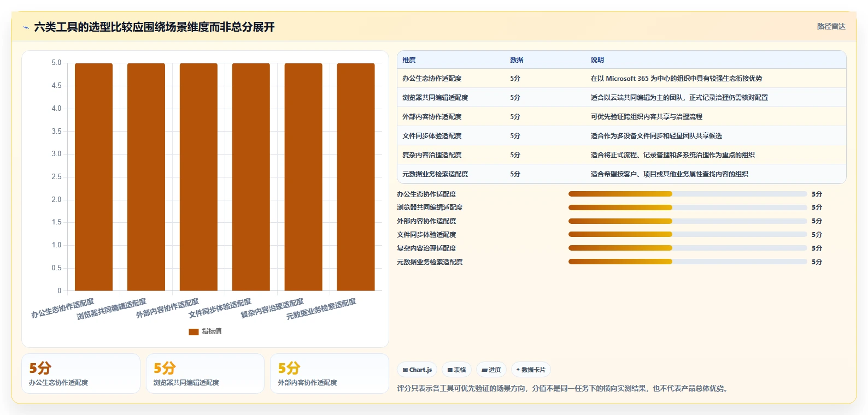Screen dimensions: 868x415
Task: Click the 维度 column header
Action: click(x=409, y=60)
